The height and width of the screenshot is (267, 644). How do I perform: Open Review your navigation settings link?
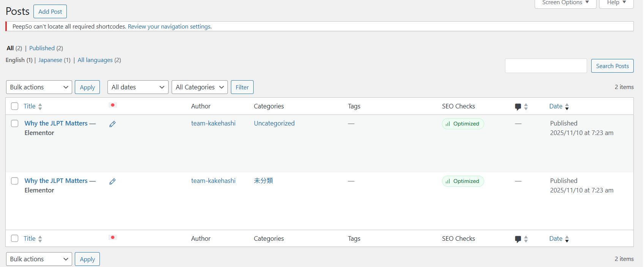pos(169,27)
